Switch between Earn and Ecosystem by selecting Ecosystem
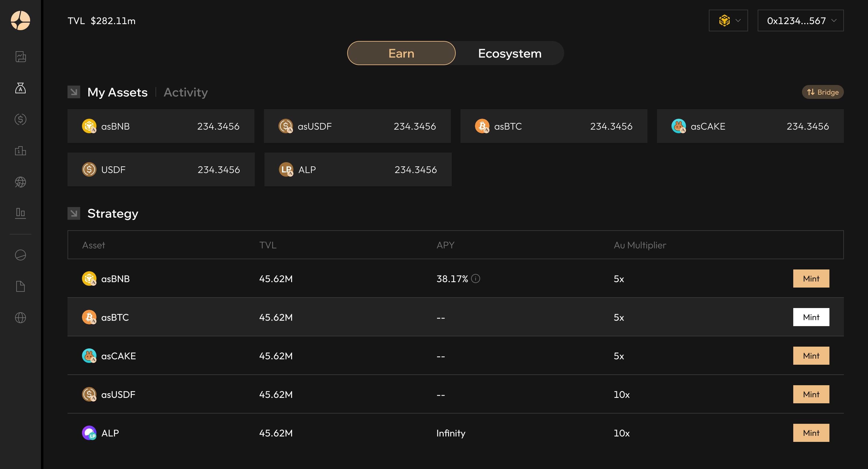 509,53
